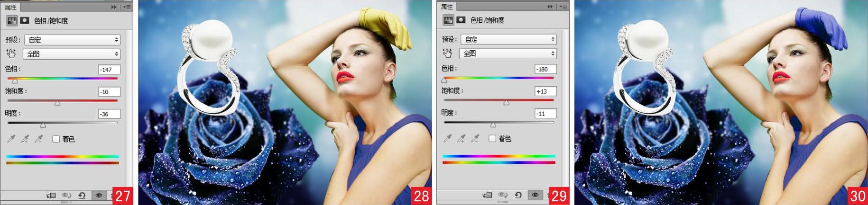
Task: Click the Hue/Saturation adjustment icon in panel 27
Action: (11, 20)
